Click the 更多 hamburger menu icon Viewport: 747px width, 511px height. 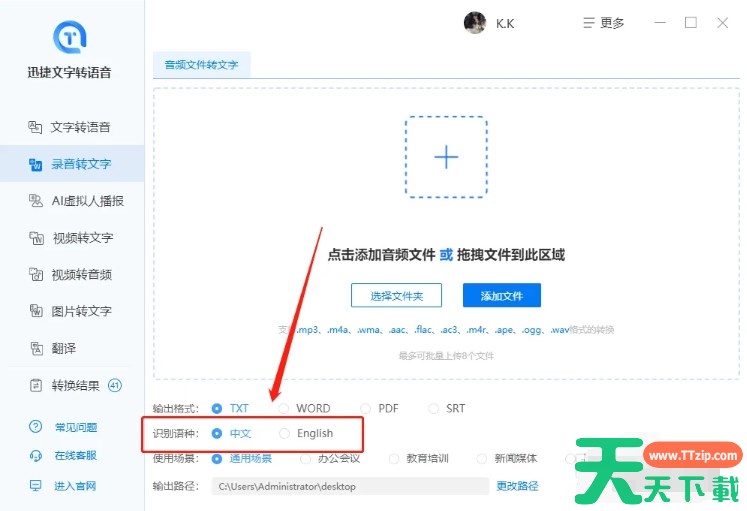589,22
